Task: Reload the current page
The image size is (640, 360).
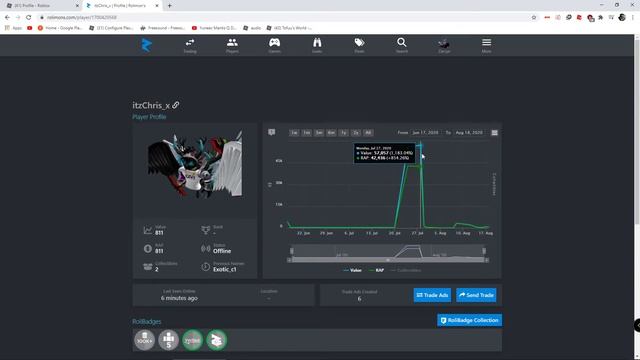Action: (29, 18)
